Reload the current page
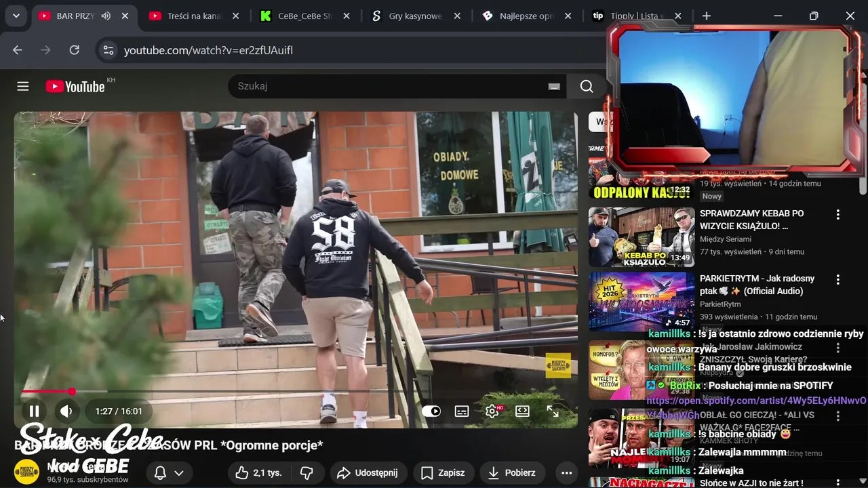 74,50
